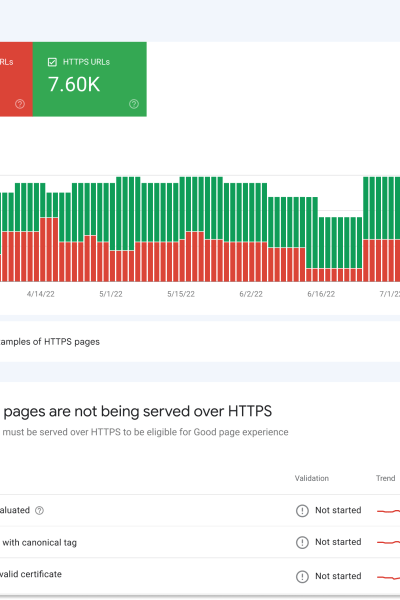
Task: Click 'must be served over HTTPS' description text
Action: 145,432
